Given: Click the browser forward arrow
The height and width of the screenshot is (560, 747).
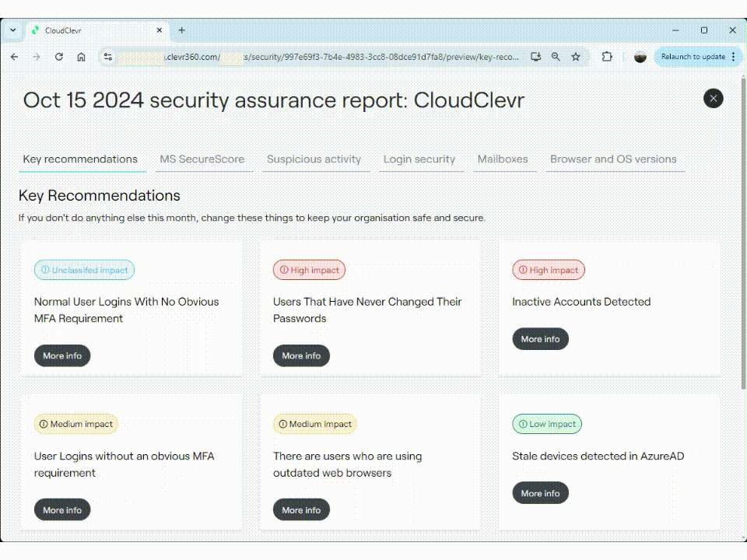Looking at the screenshot, I should tap(37, 57).
